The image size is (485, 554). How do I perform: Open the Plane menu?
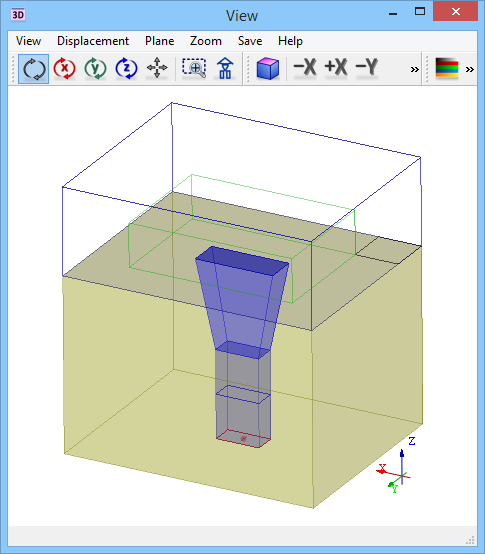click(160, 41)
